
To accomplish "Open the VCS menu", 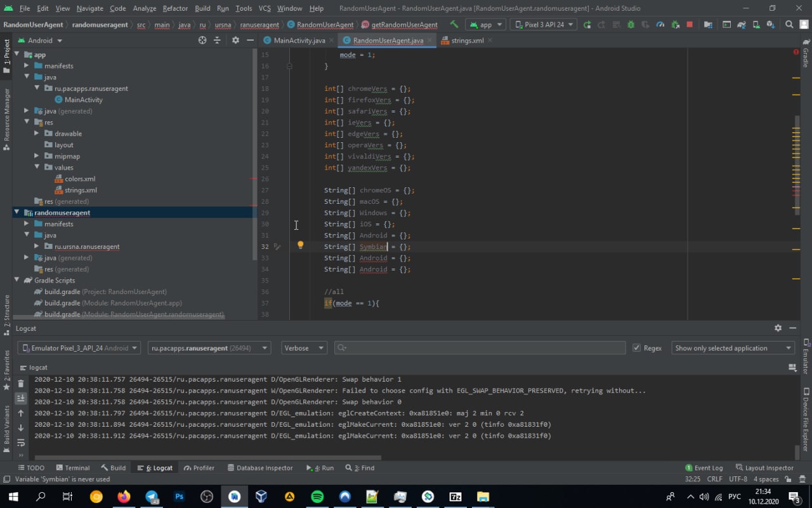I will click(265, 8).
